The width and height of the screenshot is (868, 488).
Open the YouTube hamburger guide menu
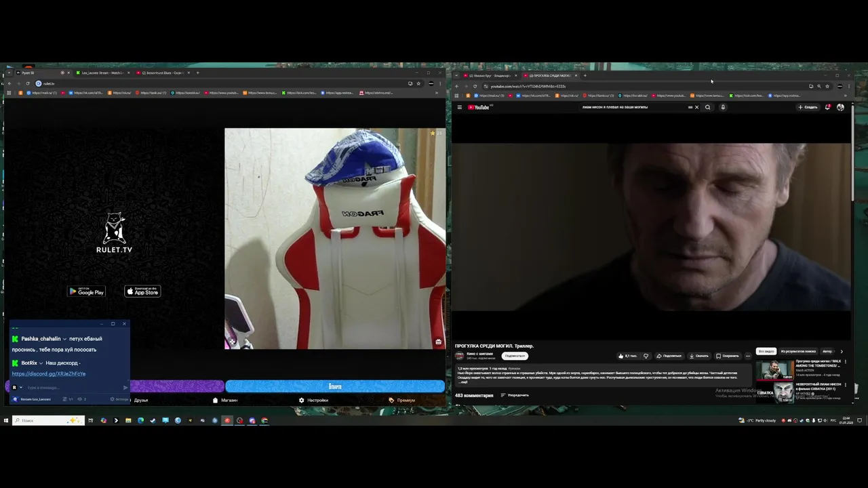(x=459, y=107)
